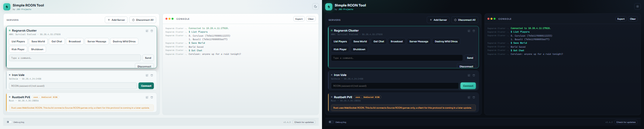644x129 pixels.
Task: Clear the console in light window
Action: 311,19
